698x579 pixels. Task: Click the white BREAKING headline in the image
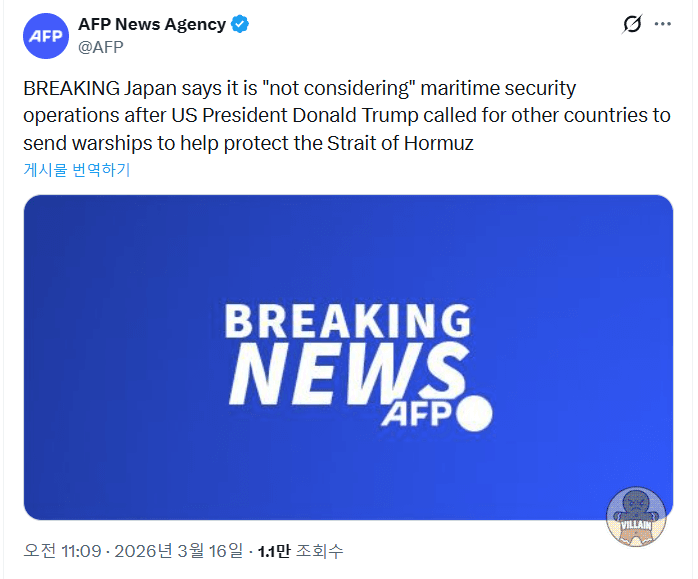pyautogui.click(x=347, y=322)
